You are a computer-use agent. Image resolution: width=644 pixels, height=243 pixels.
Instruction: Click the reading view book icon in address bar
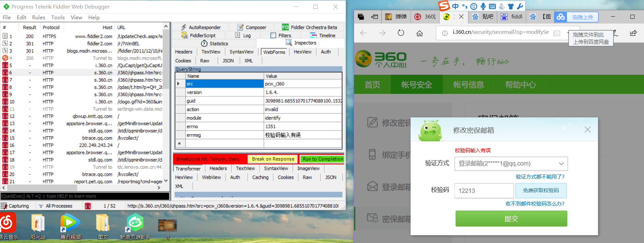pyautogui.click(x=557, y=33)
